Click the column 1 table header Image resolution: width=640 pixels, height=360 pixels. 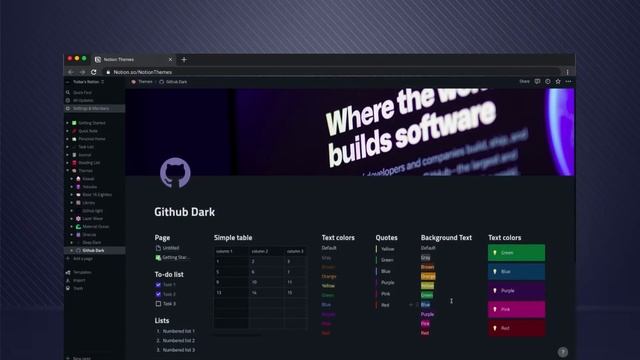point(231,251)
